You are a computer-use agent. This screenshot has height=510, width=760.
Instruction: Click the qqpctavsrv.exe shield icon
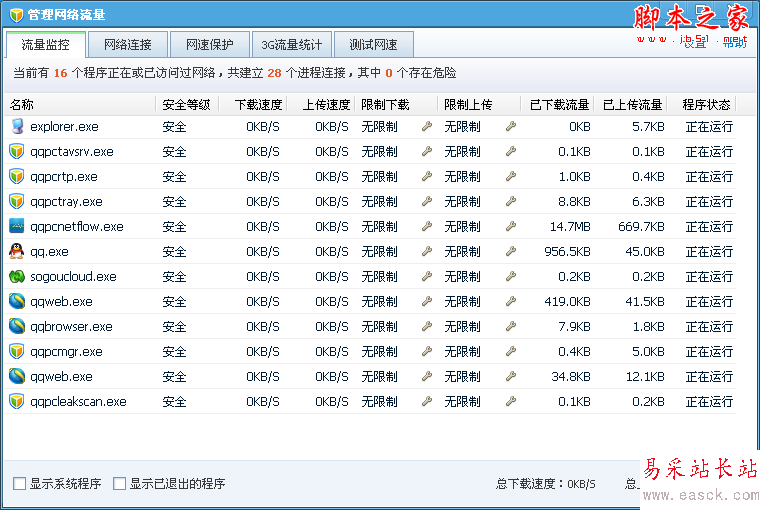[x=16, y=151]
